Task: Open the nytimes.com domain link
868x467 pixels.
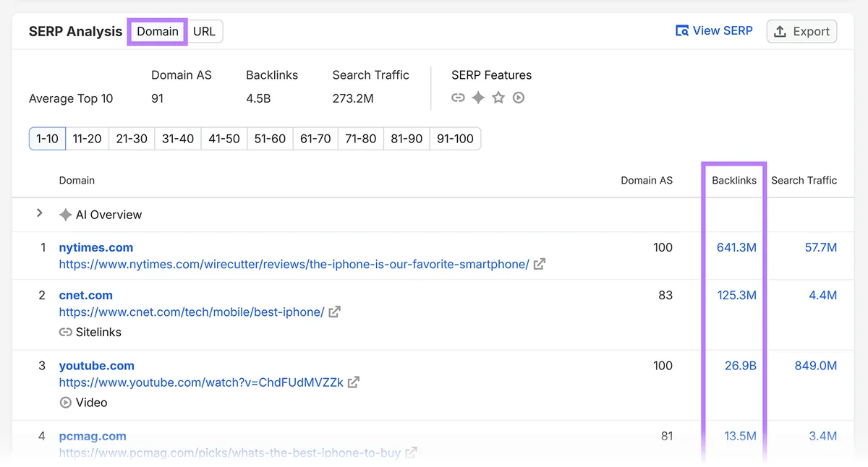Action: tap(96, 247)
